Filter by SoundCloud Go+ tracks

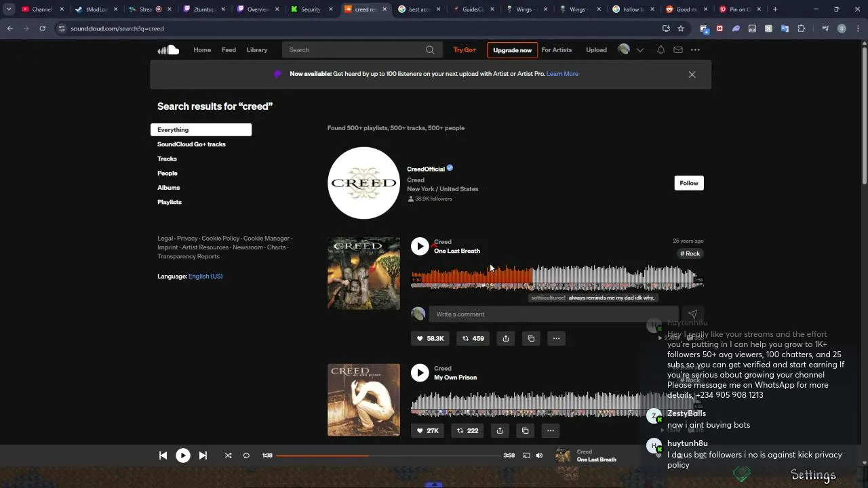click(x=191, y=144)
